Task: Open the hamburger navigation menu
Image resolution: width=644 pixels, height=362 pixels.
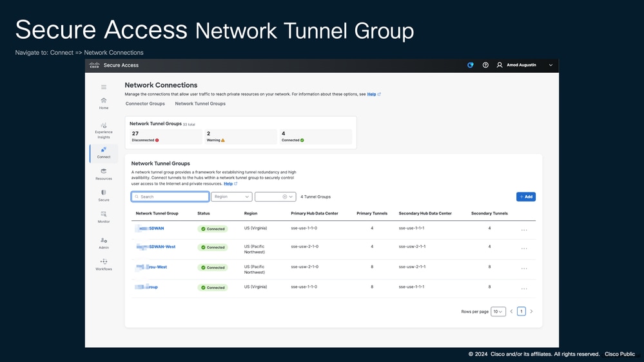Action: coord(104,87)
